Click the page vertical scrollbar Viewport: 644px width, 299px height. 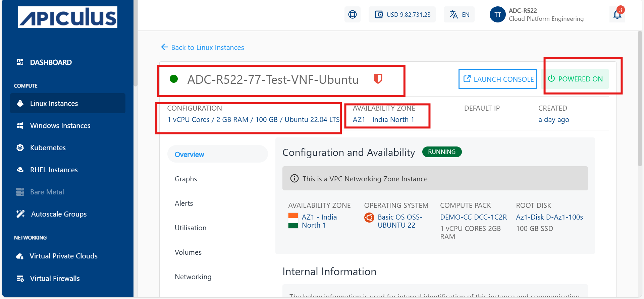coord(640,99)
